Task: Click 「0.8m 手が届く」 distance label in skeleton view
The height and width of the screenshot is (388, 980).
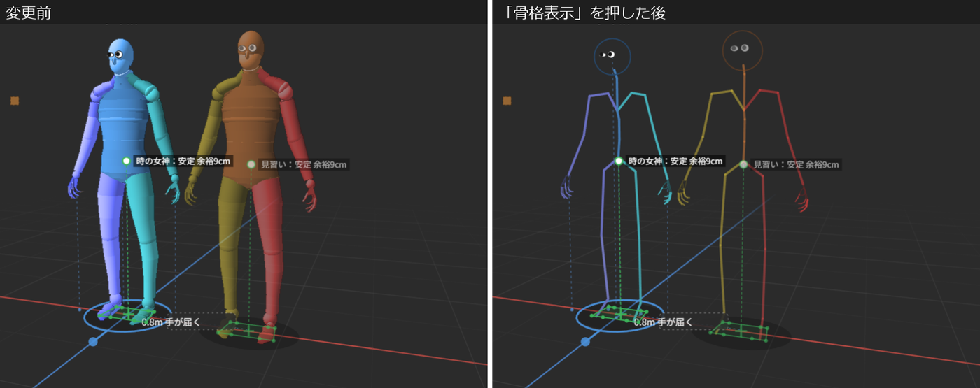Action: pos(664,322)
